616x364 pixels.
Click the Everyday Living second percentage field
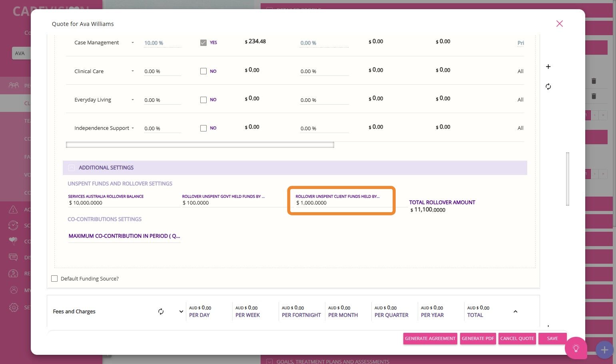(324, 100)
